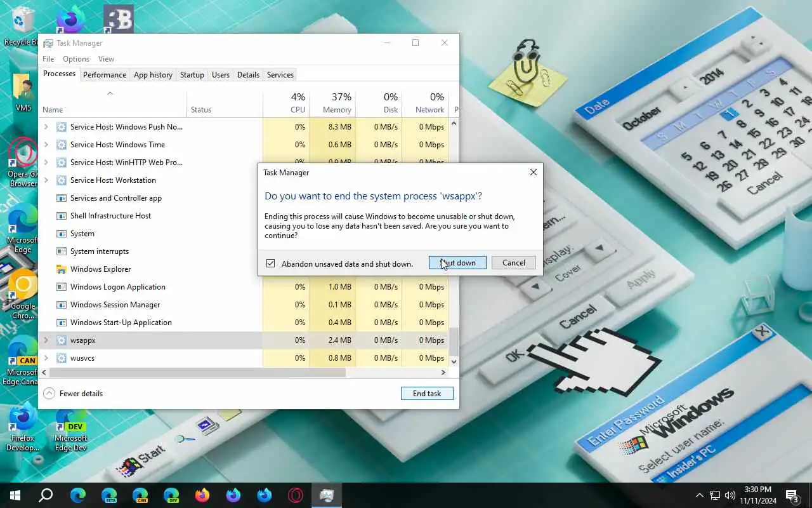Click the Windows Logon Application icon
Screen dimensions: 812x508
pyautogui.click(x=62, y=287)
